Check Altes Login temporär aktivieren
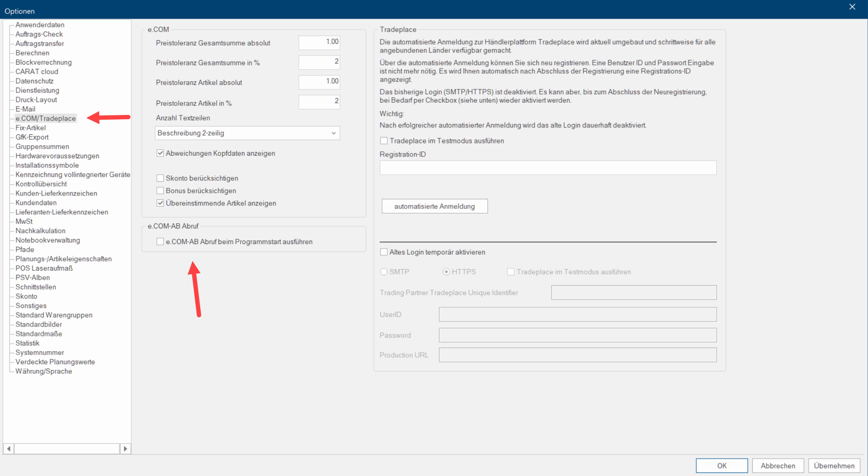The image size is (868, 476). [384, 252]
